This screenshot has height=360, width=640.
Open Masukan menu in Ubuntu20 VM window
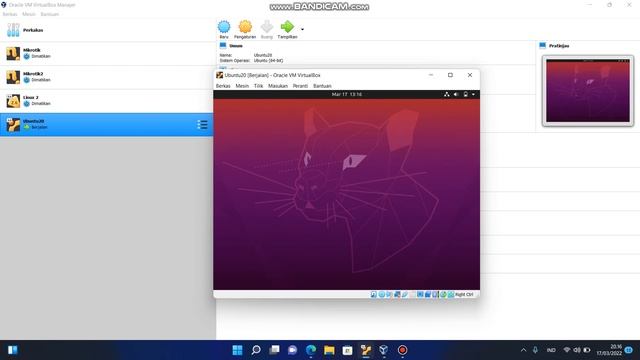coord(278,86)
